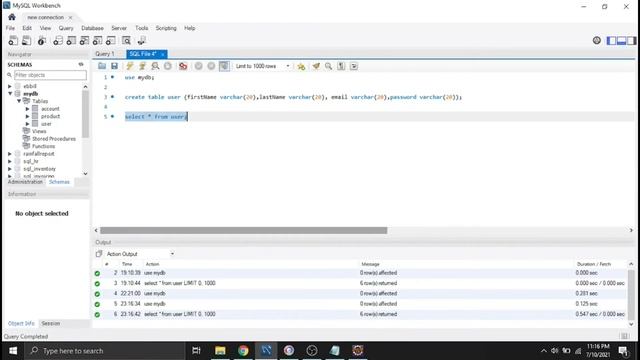Select Views tree node

(39, 131)
